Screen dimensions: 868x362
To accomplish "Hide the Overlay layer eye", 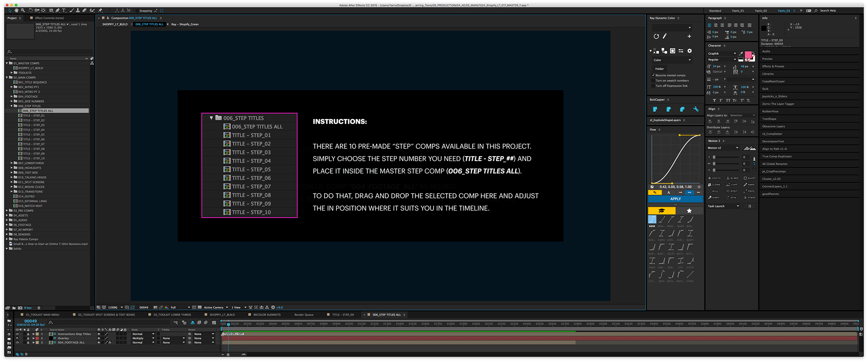I will 17,338.
